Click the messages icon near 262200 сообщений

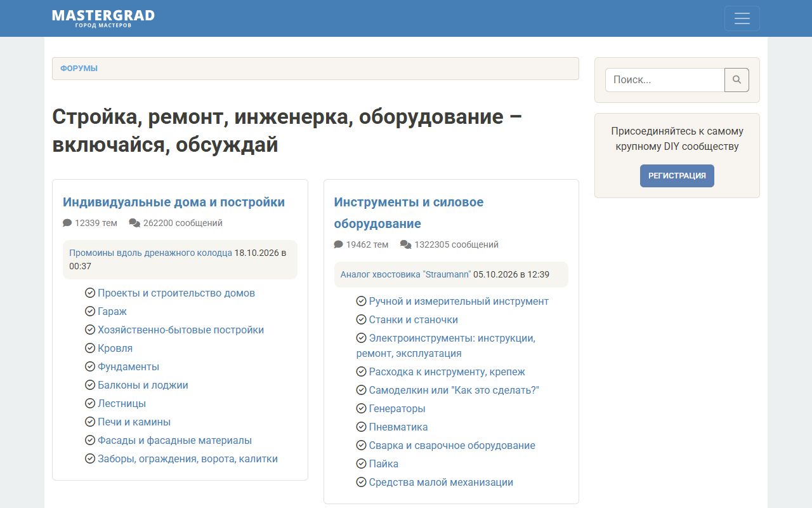click(134, 223)
